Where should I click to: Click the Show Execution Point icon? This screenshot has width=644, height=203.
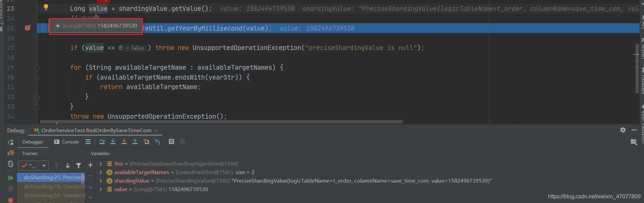(88, 142)
